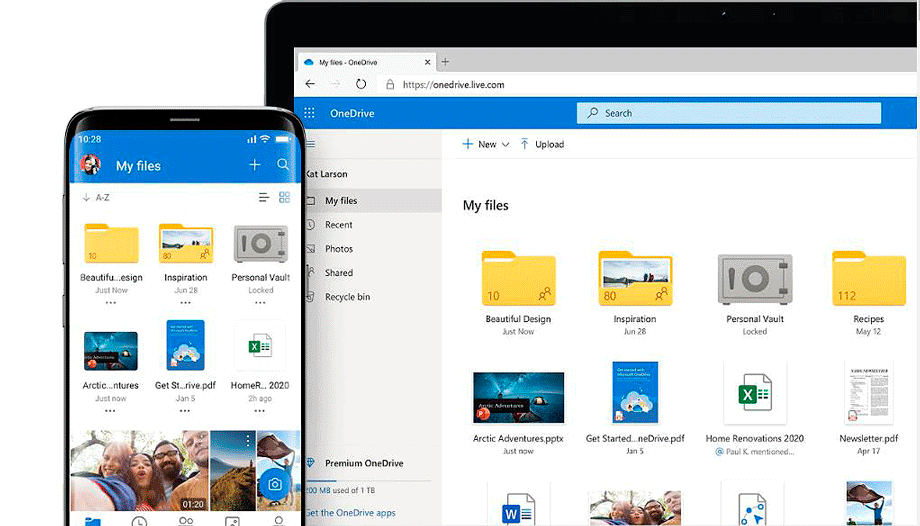Open Inspiration folder on phone

(186, 243)
